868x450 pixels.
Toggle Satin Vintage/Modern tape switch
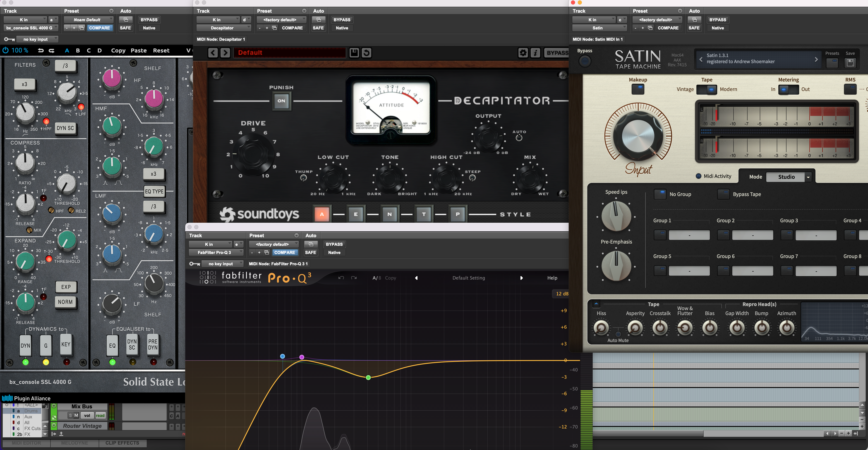[x=707, y=89]
